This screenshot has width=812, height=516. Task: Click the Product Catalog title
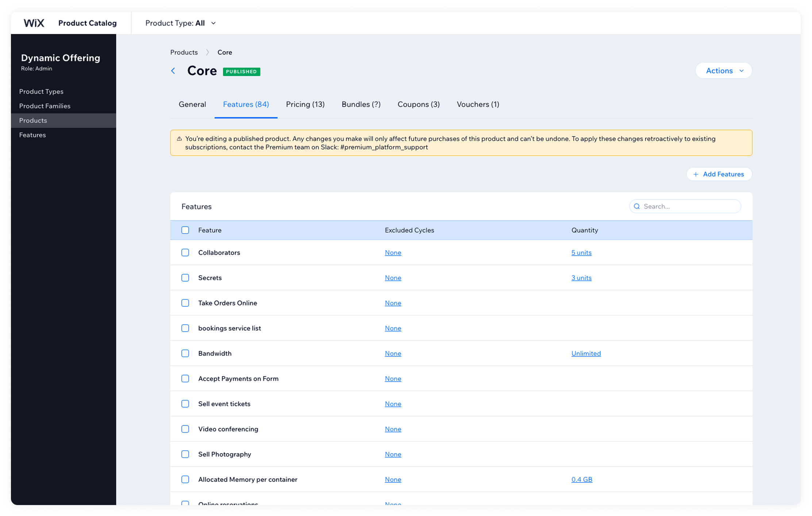pos(88,23)
